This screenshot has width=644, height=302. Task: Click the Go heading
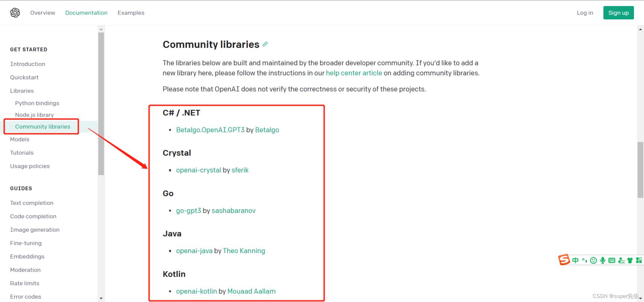click(x=168, y=194)
